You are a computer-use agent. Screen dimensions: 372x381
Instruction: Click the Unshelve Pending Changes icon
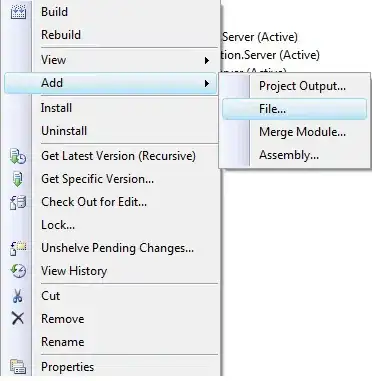18,248
